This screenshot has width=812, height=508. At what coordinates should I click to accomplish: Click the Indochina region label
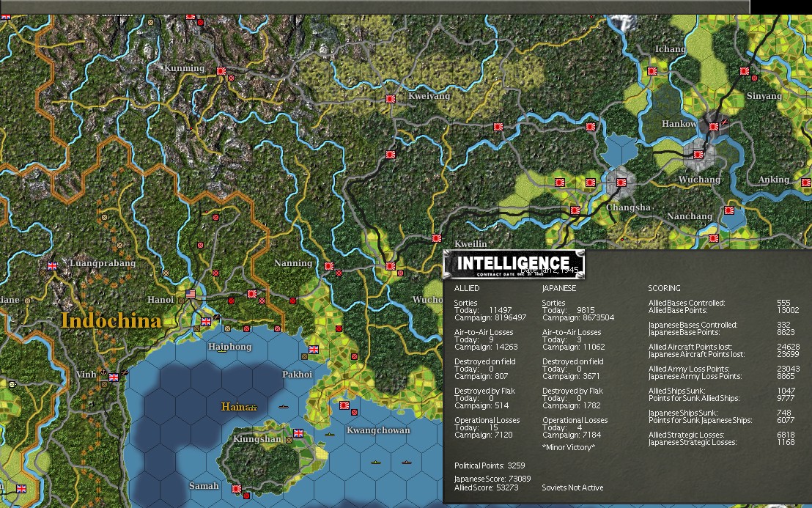[111, 321]
